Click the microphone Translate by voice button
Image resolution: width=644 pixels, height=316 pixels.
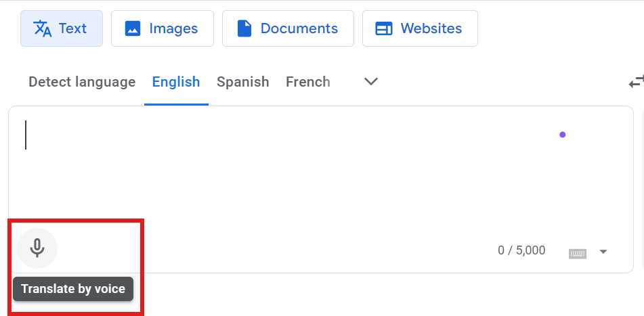(37, 248)
